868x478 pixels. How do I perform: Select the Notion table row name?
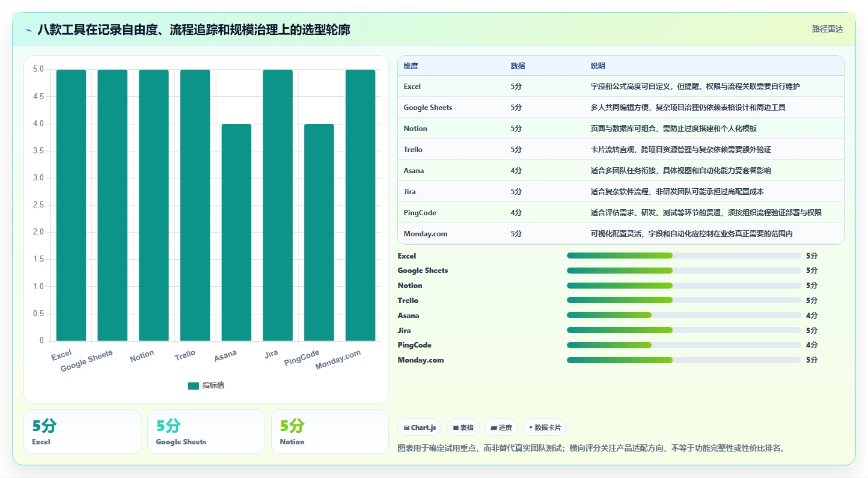click(415, 129)
